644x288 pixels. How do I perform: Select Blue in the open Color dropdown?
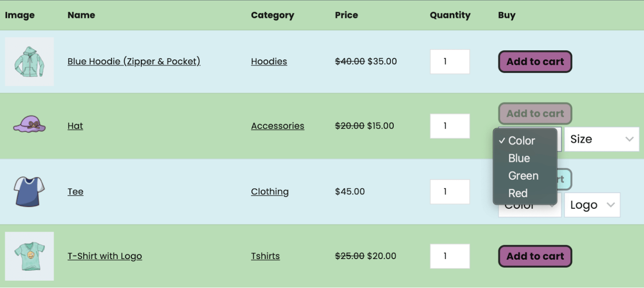(x=519, y=158)
